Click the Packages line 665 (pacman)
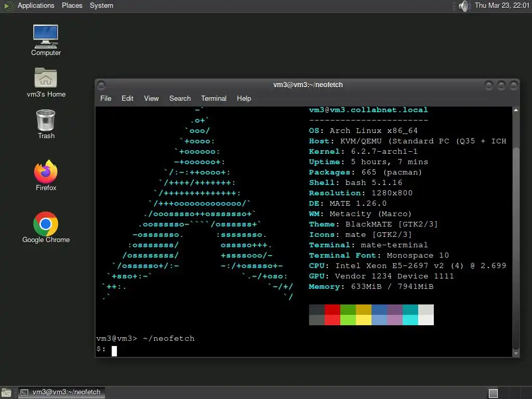 365,172
